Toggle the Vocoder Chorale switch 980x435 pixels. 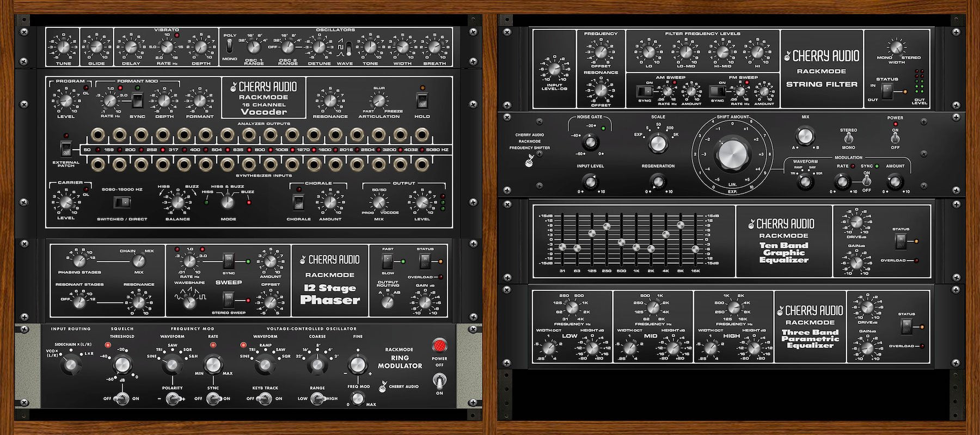pyautogui.click(x=298, y=203)
